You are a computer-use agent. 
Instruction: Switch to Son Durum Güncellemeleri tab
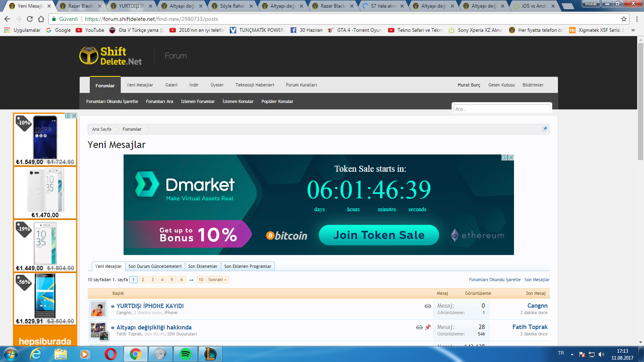pyautogui.click(x=155, y=266)
